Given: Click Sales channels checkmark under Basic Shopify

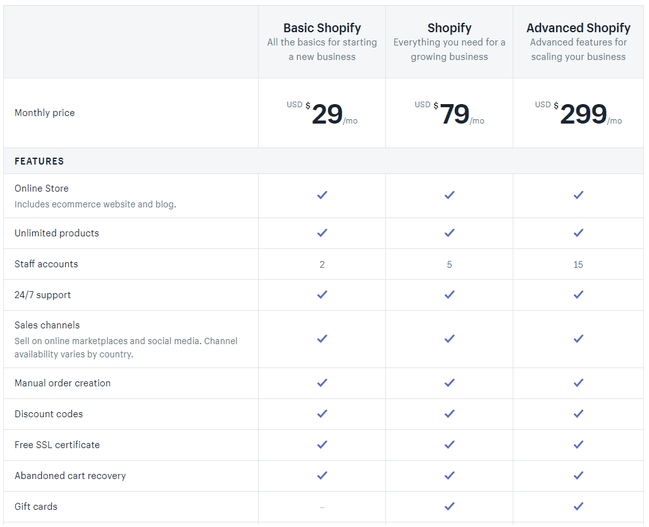Looking at the screenshot, I should [322, 339].
